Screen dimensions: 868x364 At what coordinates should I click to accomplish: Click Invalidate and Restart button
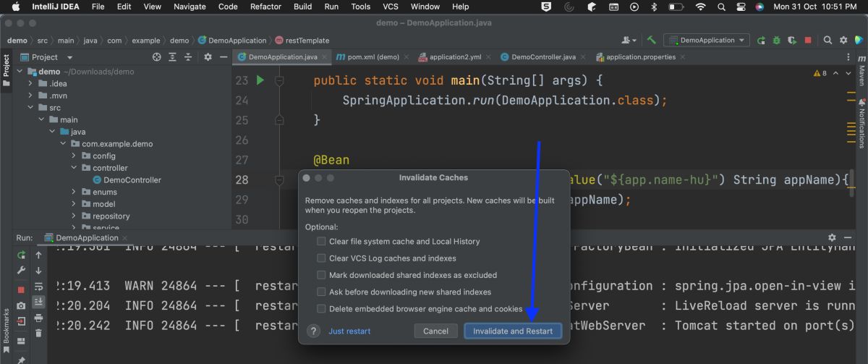(x=513, y=331)
